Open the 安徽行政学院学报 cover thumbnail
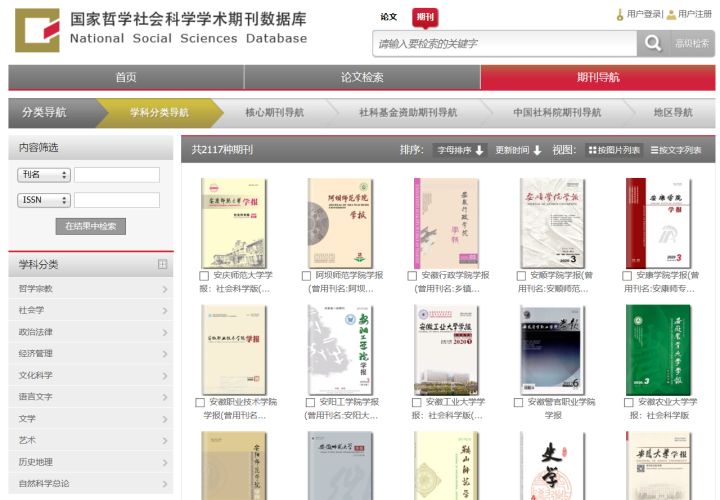The height and width of the screenshot is (500, 720). (x=446, y=223)
